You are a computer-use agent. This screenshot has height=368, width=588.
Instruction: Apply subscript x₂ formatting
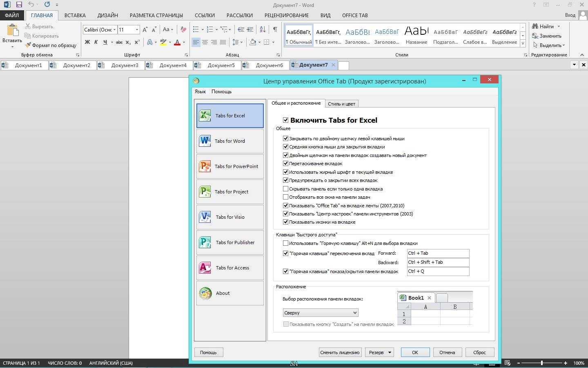pyautogui.click(x=128, y=42)
